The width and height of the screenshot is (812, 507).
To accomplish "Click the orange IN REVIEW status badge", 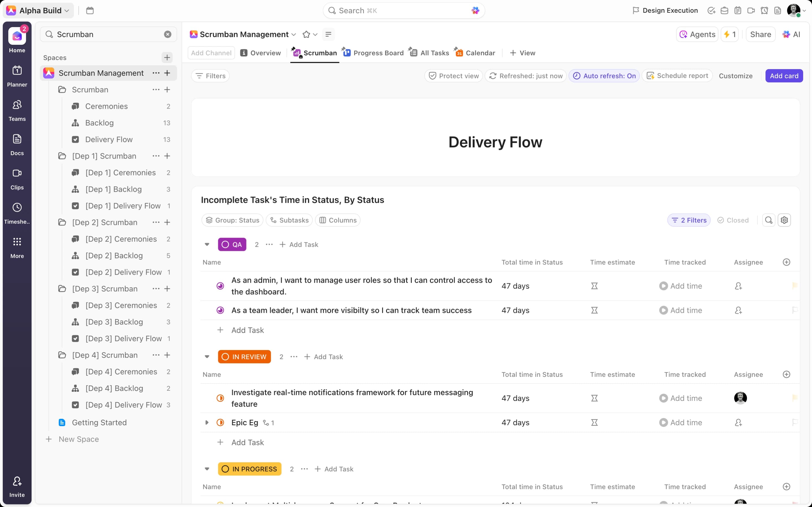I will tap(244, 357).
